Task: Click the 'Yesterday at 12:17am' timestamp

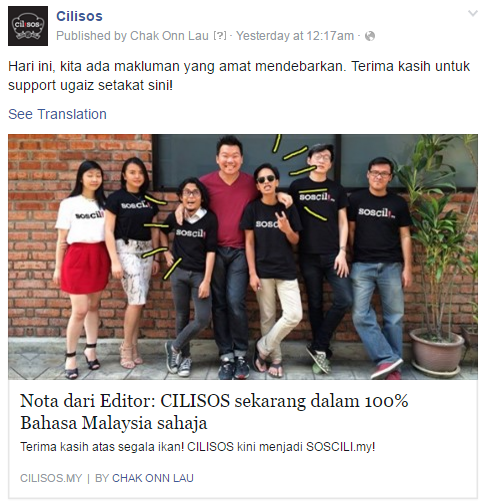Action: (295, 36)
